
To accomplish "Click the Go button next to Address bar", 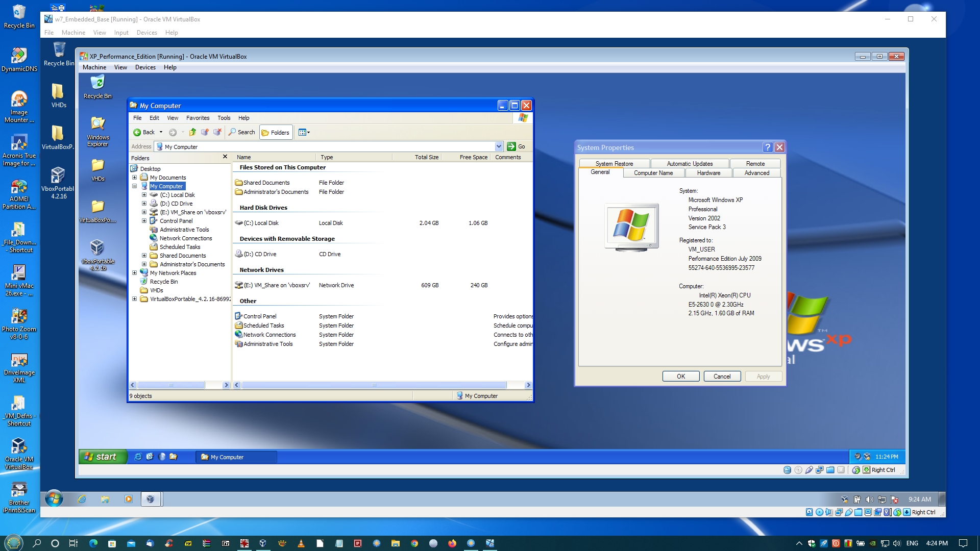I will (517, 146).
